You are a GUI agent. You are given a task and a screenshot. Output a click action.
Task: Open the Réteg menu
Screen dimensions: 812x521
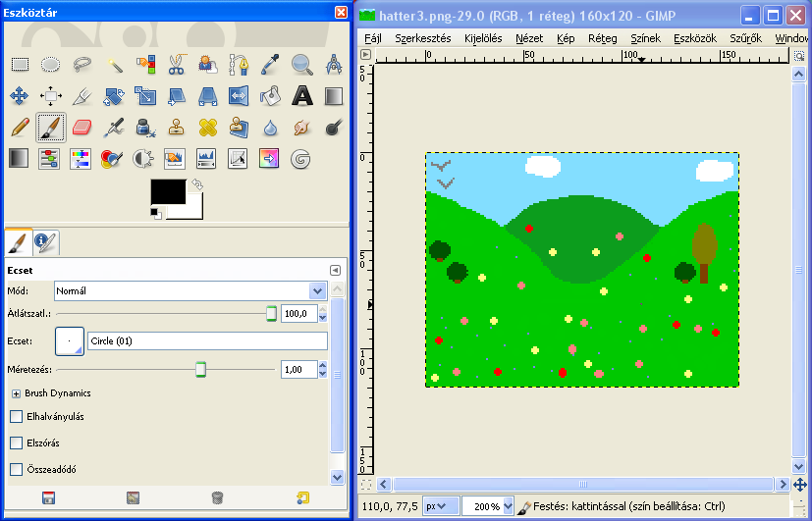pyautogui.click(x=602, y=38)
